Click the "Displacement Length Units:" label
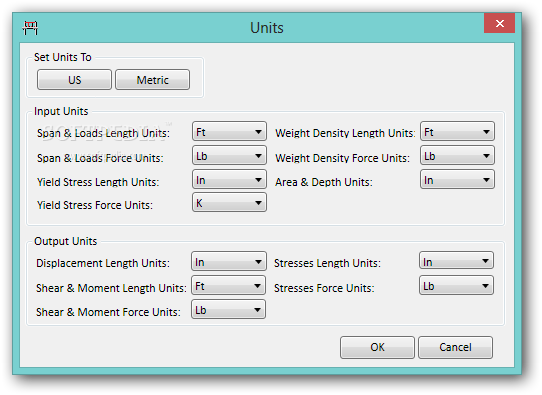The width and height of the screenshot is (542, 395). [x=103, y=263]
